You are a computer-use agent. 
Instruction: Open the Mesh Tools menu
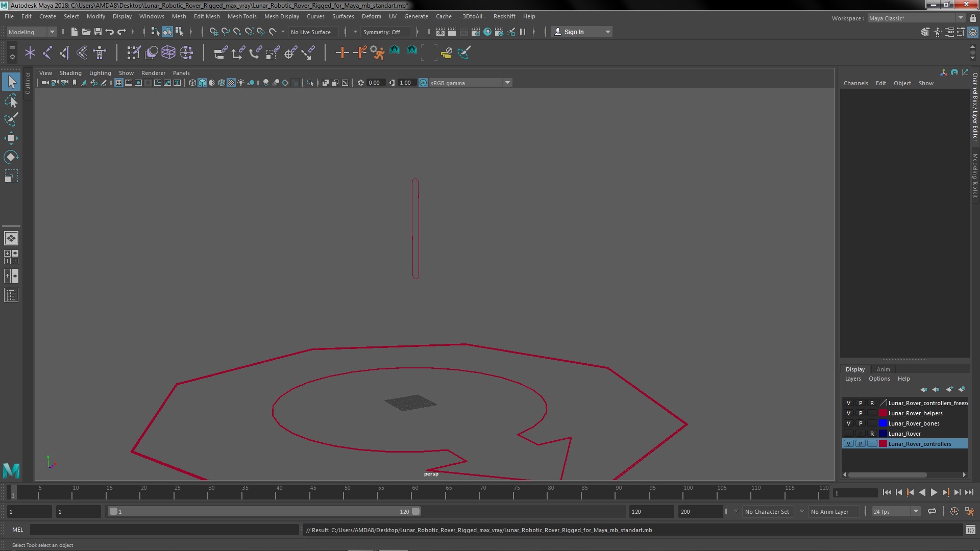pos(241,16)
